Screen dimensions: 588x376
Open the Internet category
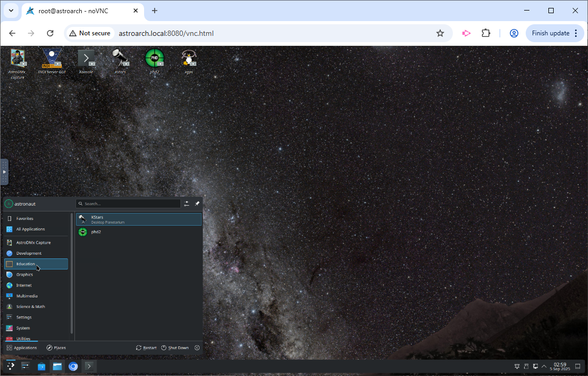coord(36,285)
